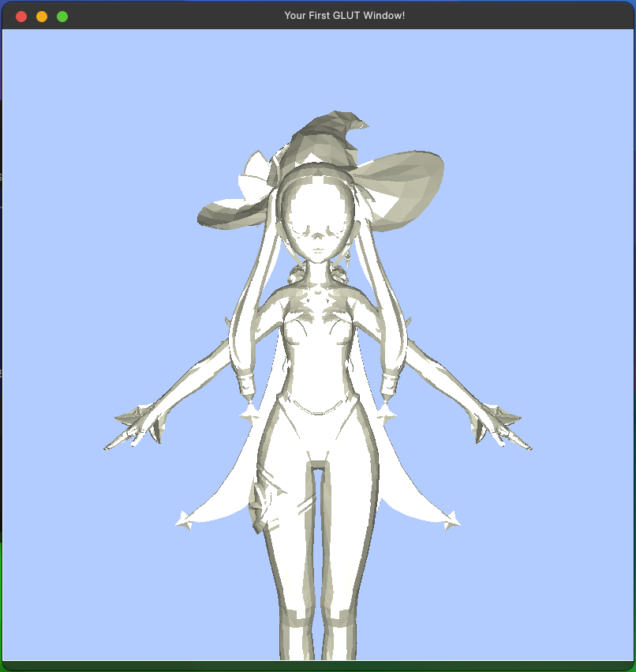636x672 pixels.
Task: Minimize the window using the yellow button
Action: point(42,17)
